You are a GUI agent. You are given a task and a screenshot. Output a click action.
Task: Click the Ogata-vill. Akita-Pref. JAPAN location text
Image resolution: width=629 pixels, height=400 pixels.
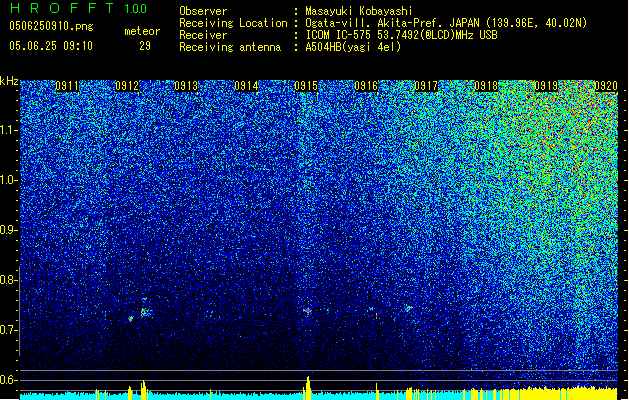446,23
